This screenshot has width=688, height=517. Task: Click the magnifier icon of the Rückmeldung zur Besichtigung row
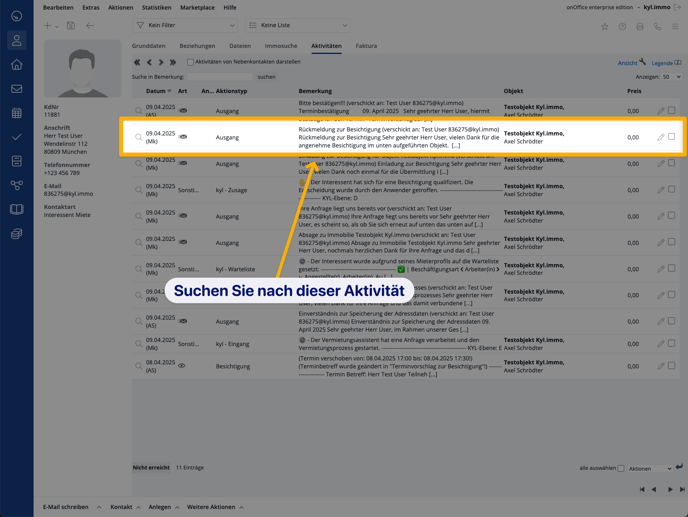[139, 137]
